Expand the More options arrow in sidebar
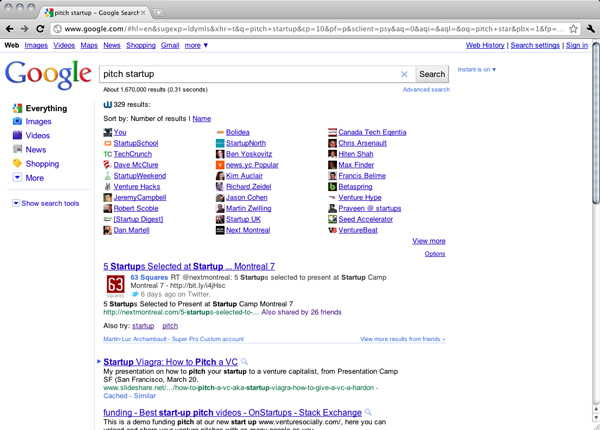This screenshot has width=600, height=430. [x=17, y=178]
